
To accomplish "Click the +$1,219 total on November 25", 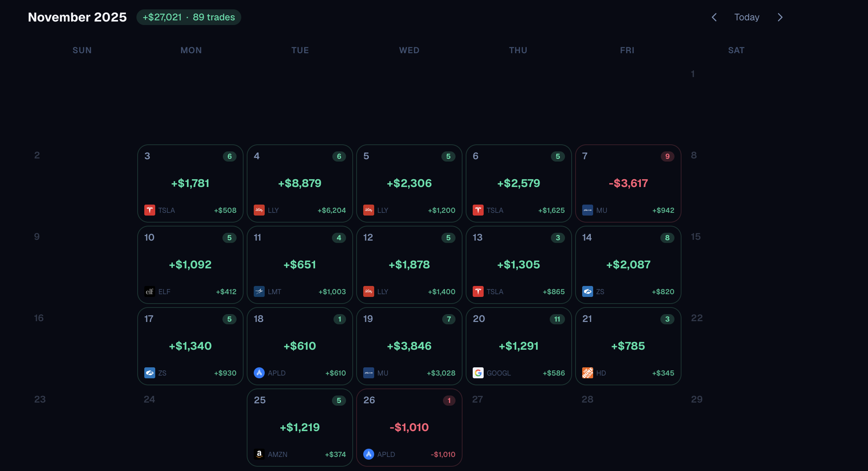I will point(300,427).
